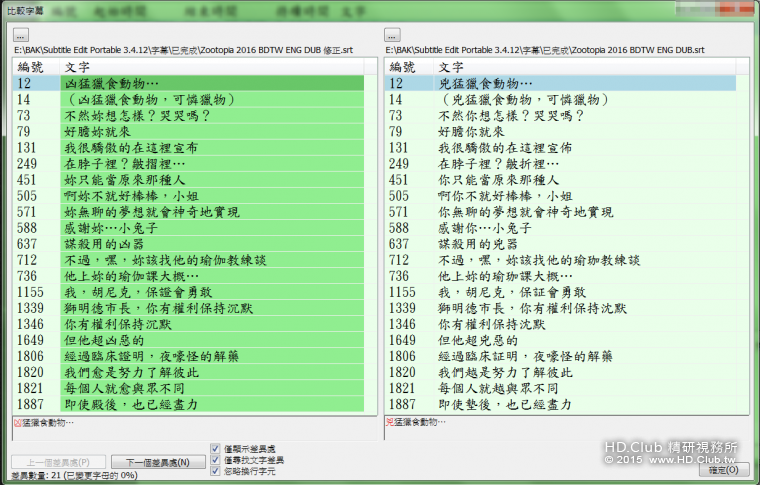This screenshot has width=760, height=485.
Task: Go to next difference with 下一個差異處(N)
Action: point(157,462)
